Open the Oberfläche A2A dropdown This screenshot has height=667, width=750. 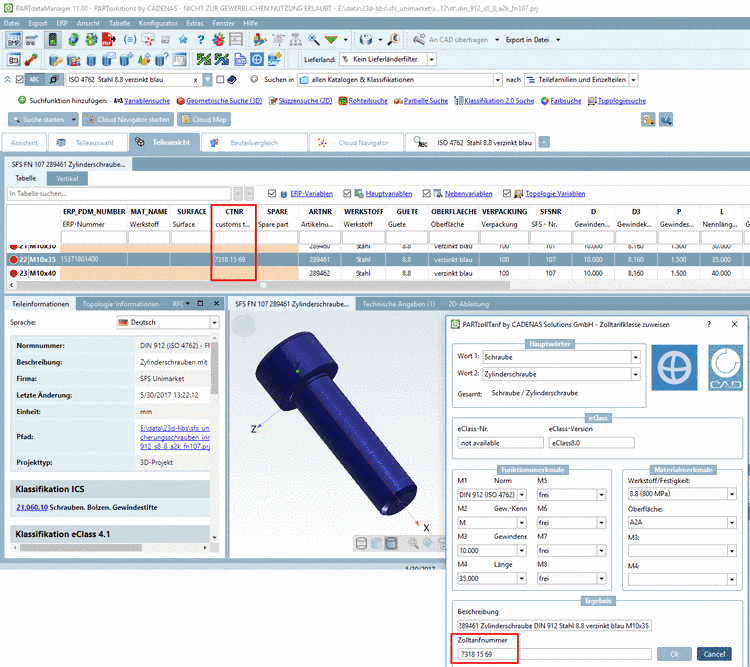[732, 522]
